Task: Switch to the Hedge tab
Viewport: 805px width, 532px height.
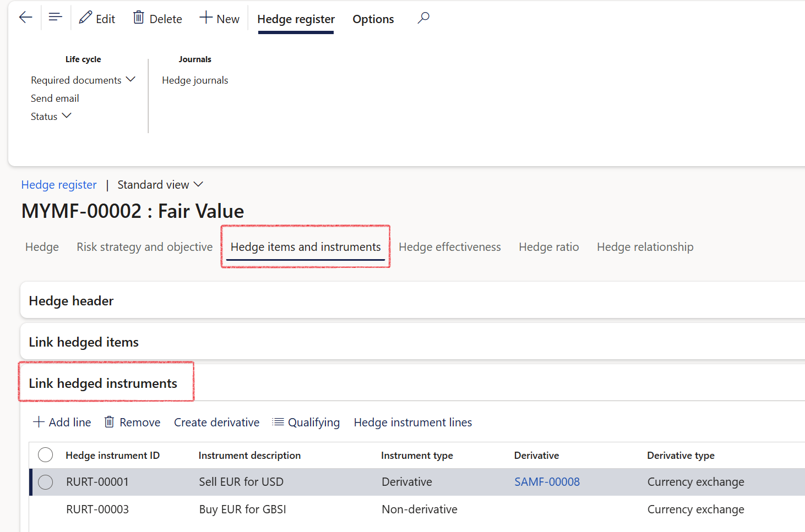Action: [x=42, y=247]
